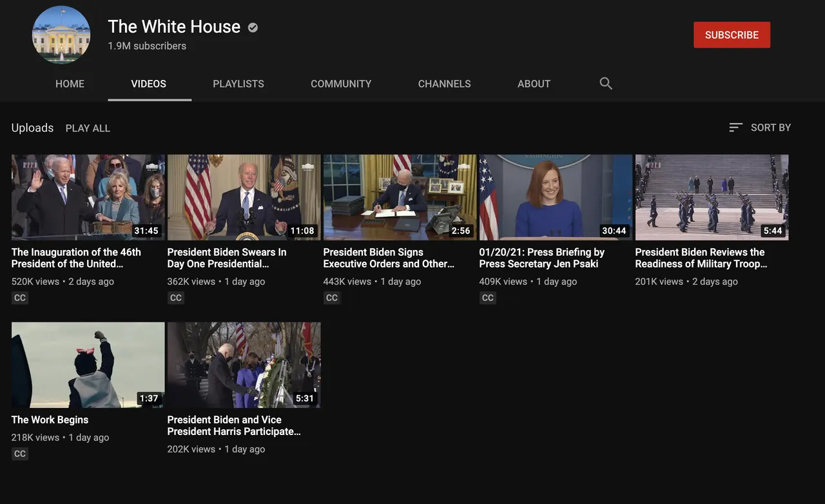
Task: Open the Channels tab
Action: coord(444,84)
